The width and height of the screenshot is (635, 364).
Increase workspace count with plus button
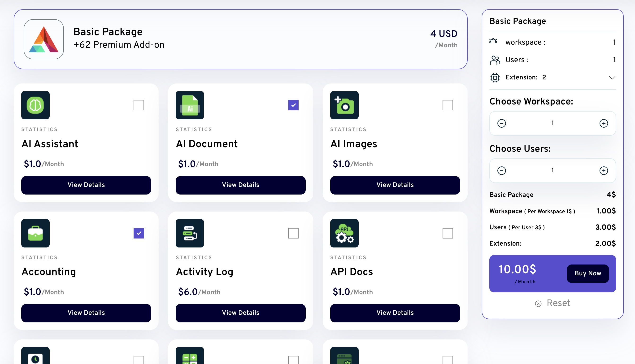pyautogui.click(x=604, y=123)
